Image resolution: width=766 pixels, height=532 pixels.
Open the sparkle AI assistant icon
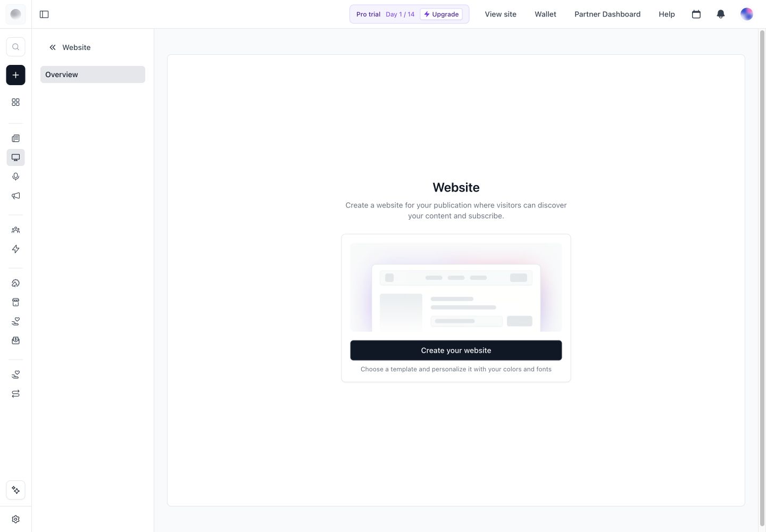pyautogui.click(x=15, y=490)
